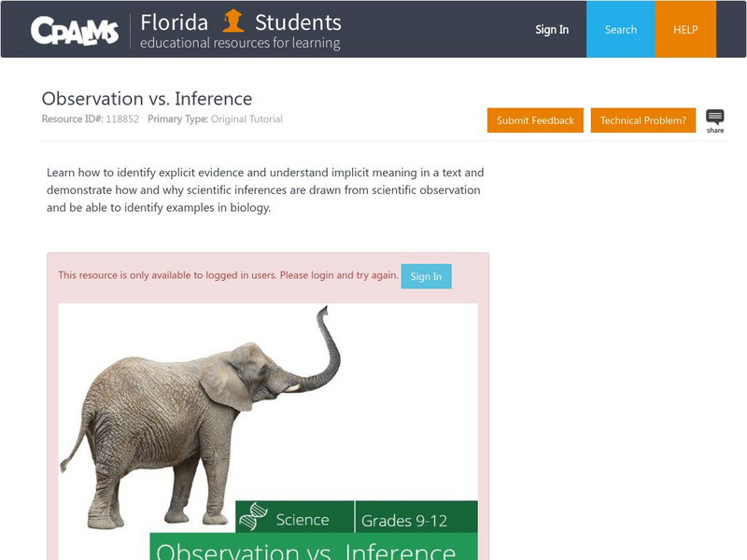The height and width of the screenshot is (560, 747).
Task: Click the Original Tutorial primary type text
Action: [x=247, y=119]
